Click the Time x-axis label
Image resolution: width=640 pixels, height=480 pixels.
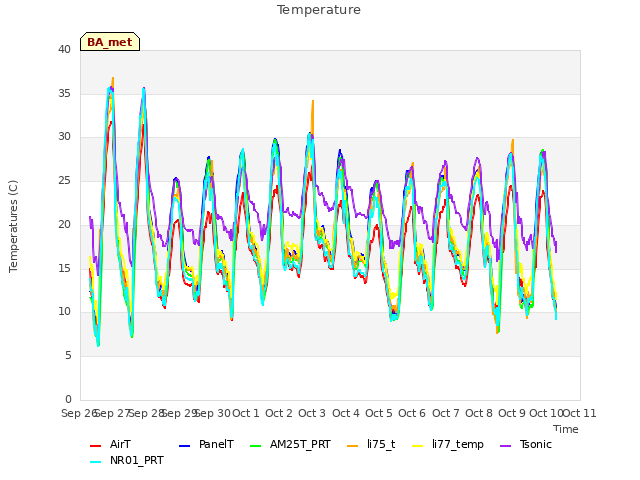click(566, 429)
